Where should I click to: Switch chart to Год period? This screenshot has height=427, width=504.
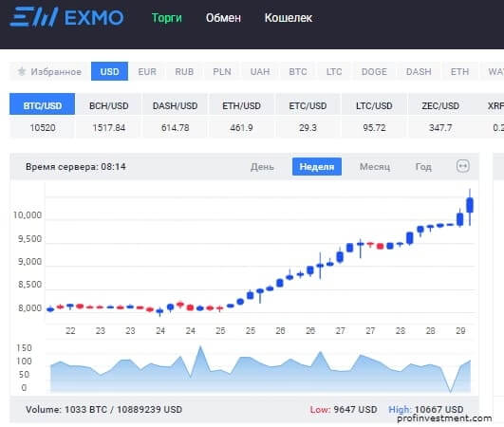423,167
